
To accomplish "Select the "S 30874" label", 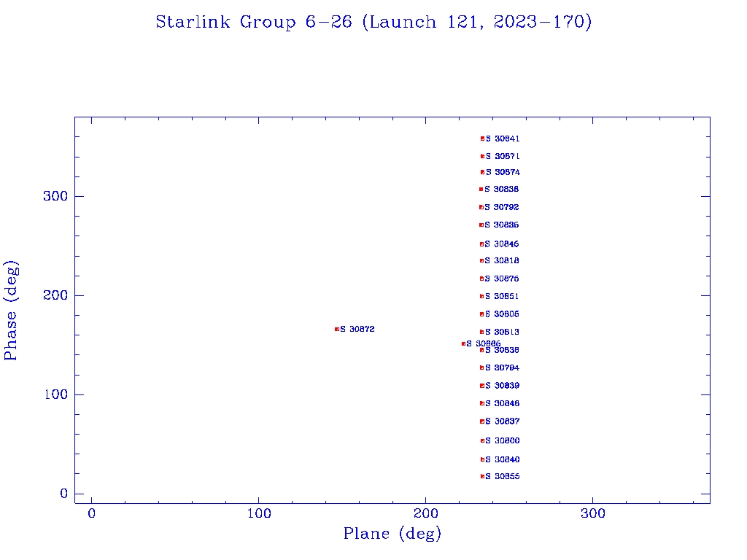I will click(x=503, y=172).
